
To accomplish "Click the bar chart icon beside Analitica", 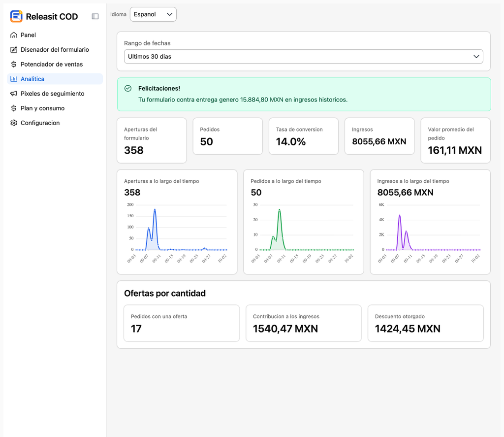I will (x=13, y=79).
